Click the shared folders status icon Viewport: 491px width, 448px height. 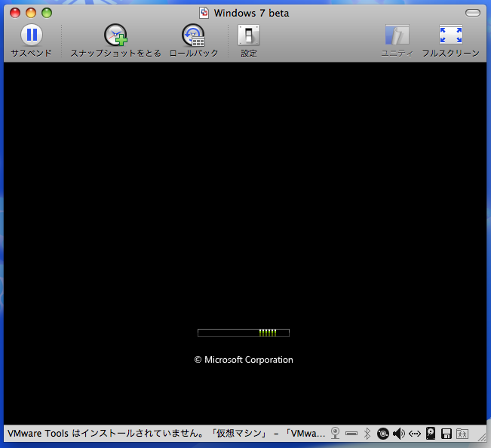tap(462, 434)
